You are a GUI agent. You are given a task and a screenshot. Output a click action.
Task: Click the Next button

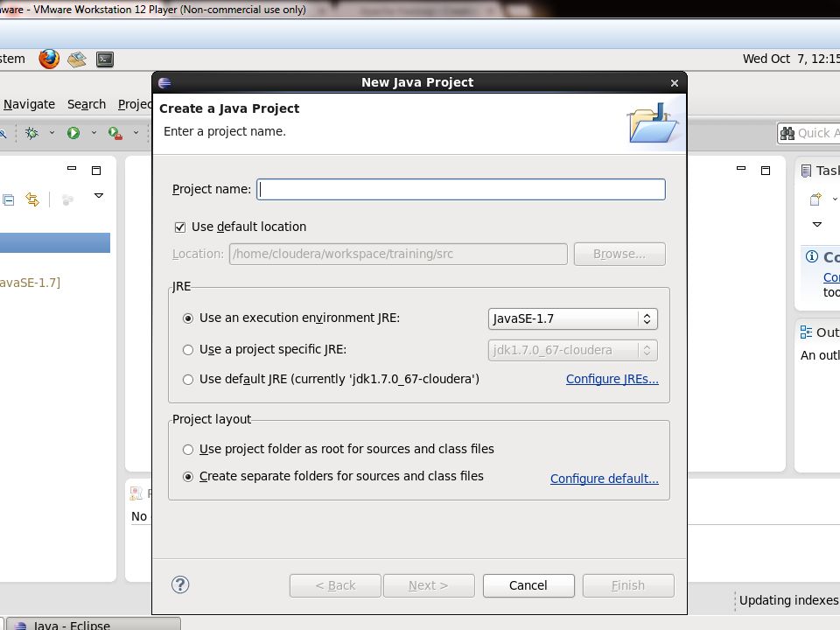point(429,585)
